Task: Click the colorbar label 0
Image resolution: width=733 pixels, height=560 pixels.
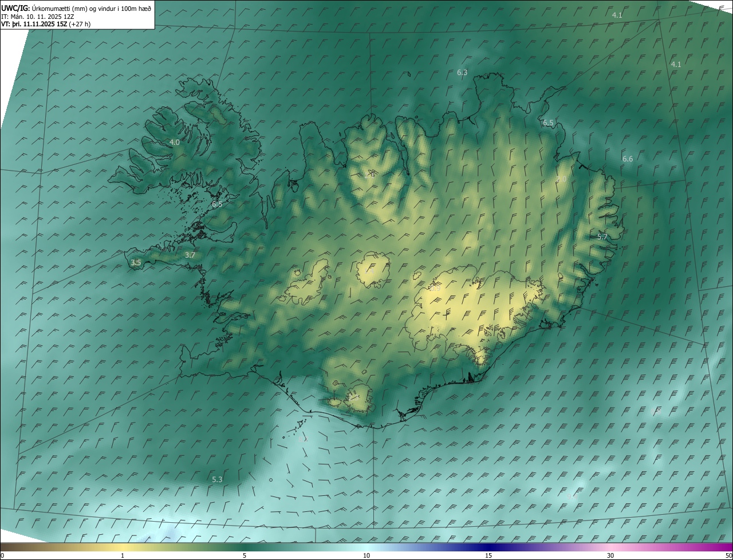Action: pyautogui.click(x=2, y=555)
